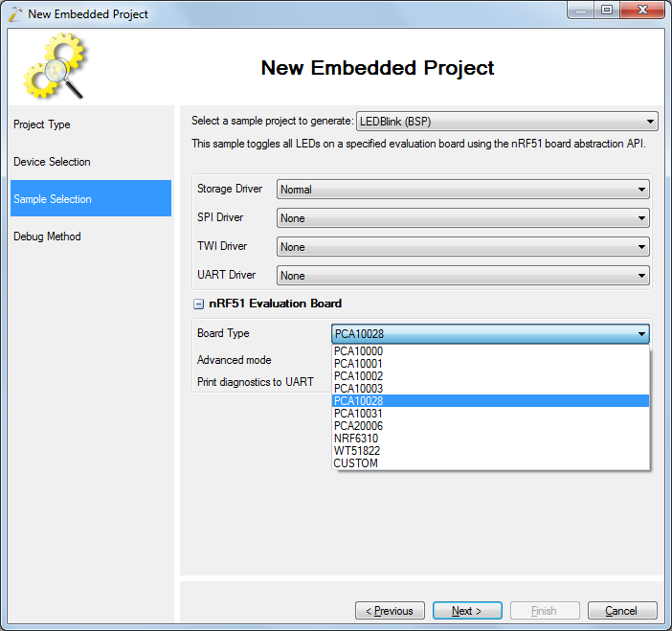This screenshot has width=672, height=631.
Task: Open the UART Driver dropdown
Action: (x=463, y=275)
